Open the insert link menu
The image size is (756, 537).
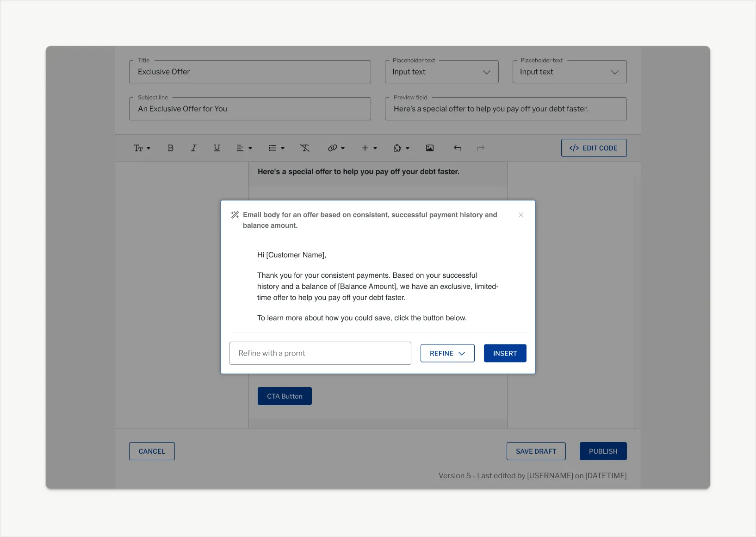tap(336, 148)
